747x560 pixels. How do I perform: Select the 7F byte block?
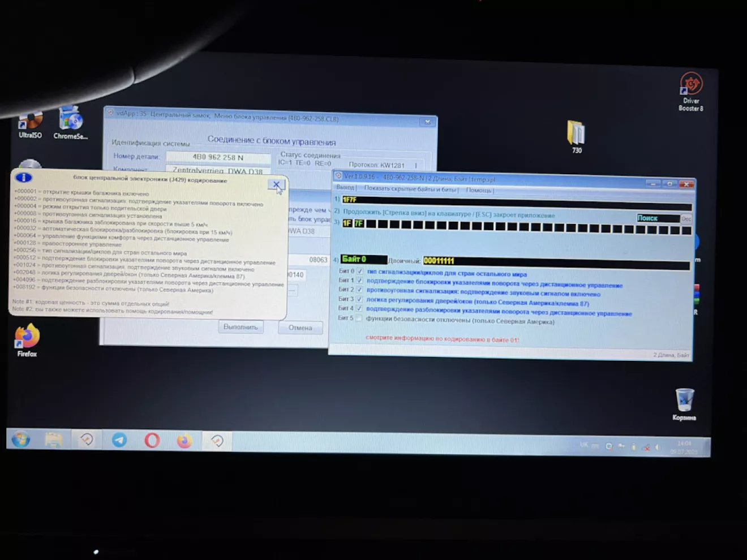click(359, 223)
